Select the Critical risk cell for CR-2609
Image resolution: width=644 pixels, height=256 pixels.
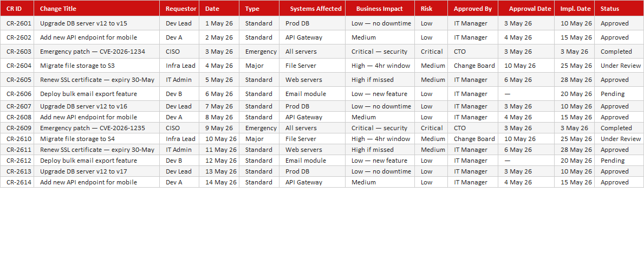(431, 128)
